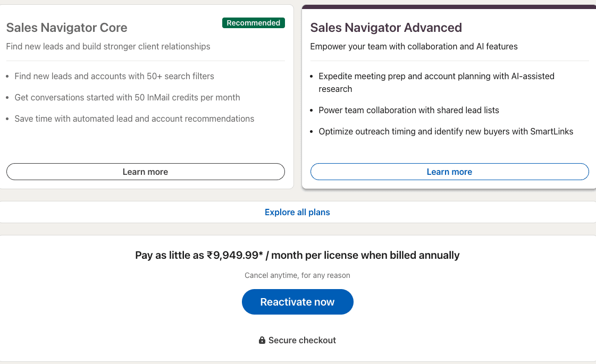The width and height of the screenshot is (596, 364).
Task: Click the Core subtitle about client relationships
Action: [108, 46]
